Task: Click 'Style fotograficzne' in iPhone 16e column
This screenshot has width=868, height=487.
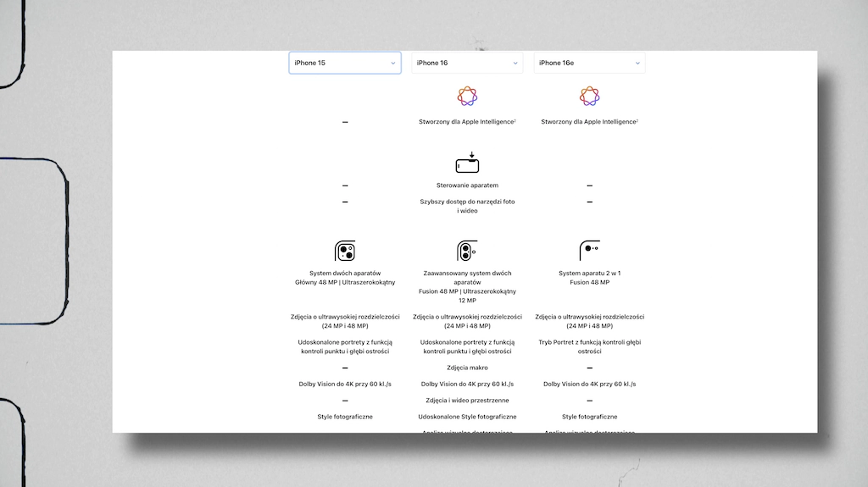Action: (x=590, y=417)
